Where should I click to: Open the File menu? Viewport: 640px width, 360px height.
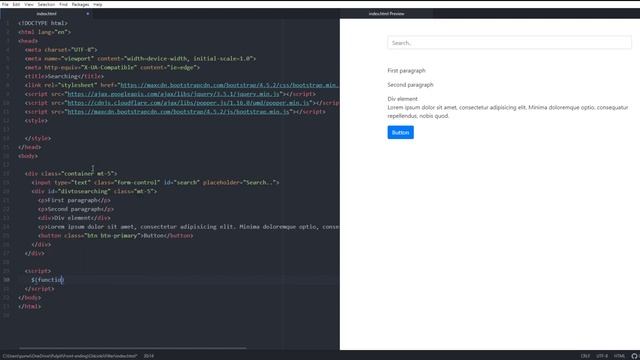[x=5, y=4]
